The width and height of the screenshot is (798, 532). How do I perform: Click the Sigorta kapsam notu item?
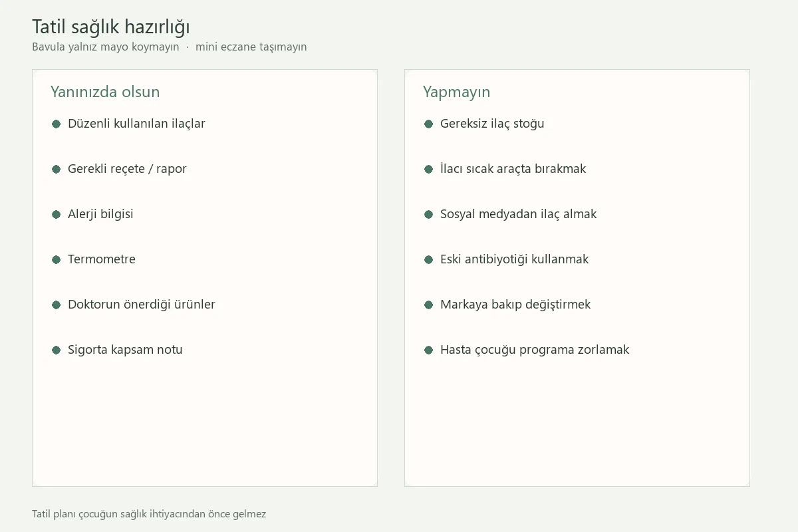(125, 350)
